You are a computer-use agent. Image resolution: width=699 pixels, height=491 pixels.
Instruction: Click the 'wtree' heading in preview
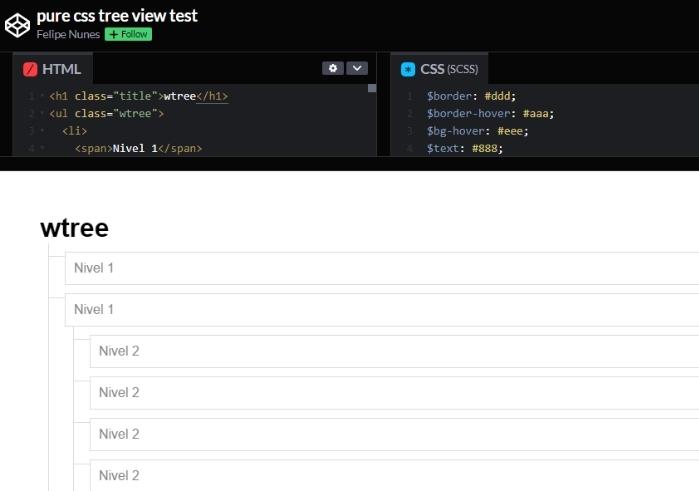pos(74,228)
